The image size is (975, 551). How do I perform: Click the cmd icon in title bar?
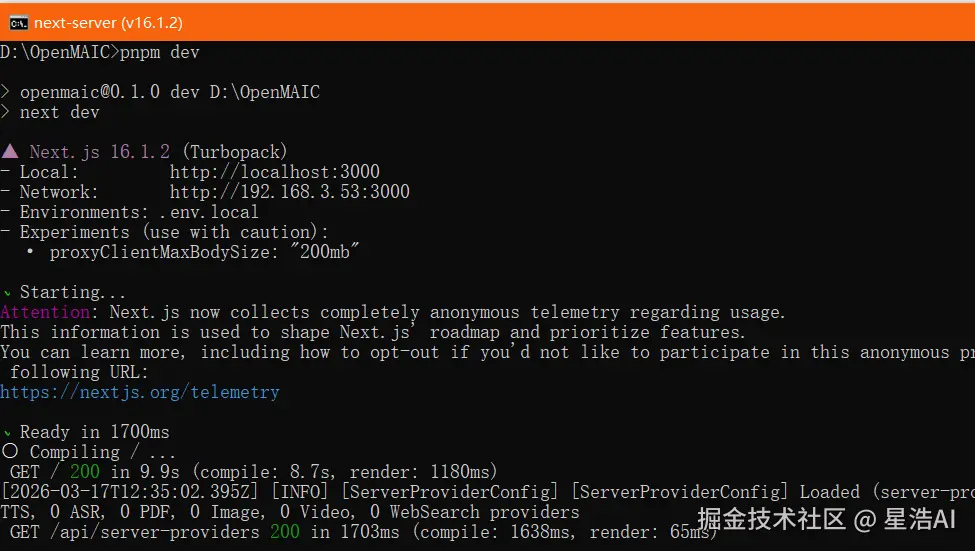17,22
